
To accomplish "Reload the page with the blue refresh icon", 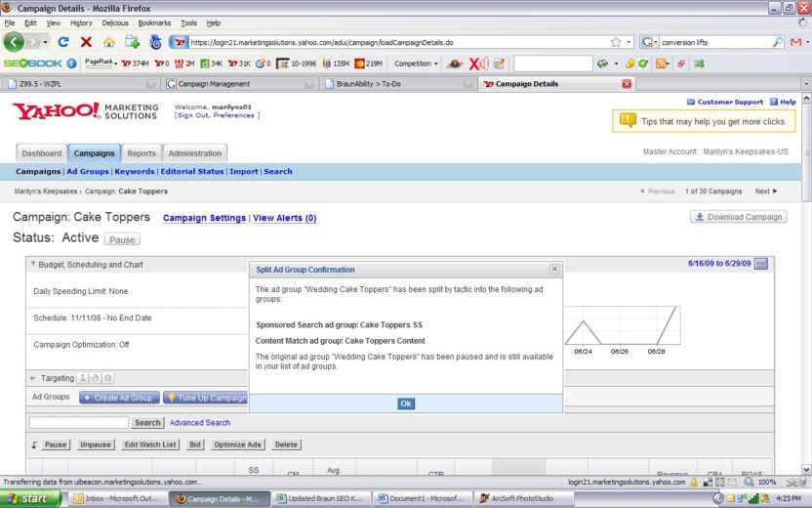I will tap(63, 42).
